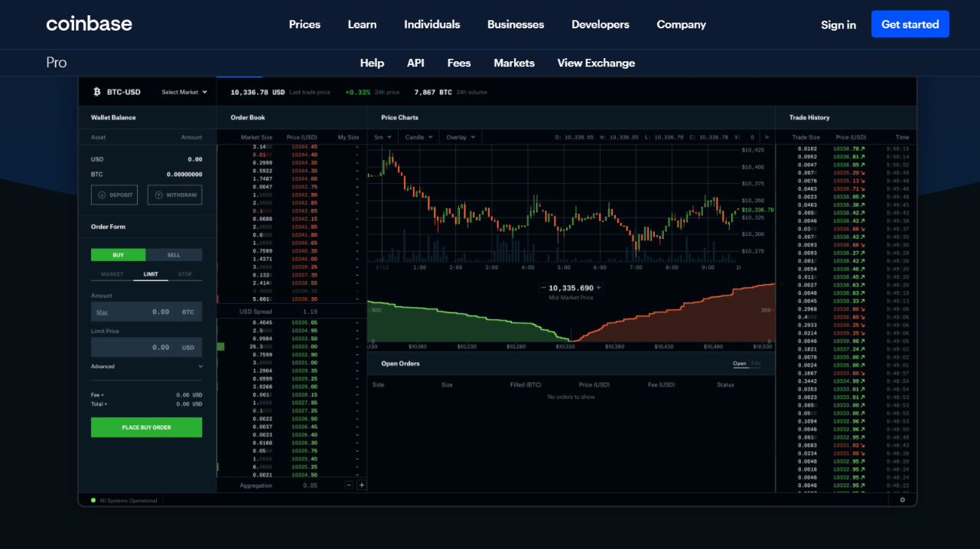980x549 pixels.
Task: Click the green system status dot
Action: point(93,500)
